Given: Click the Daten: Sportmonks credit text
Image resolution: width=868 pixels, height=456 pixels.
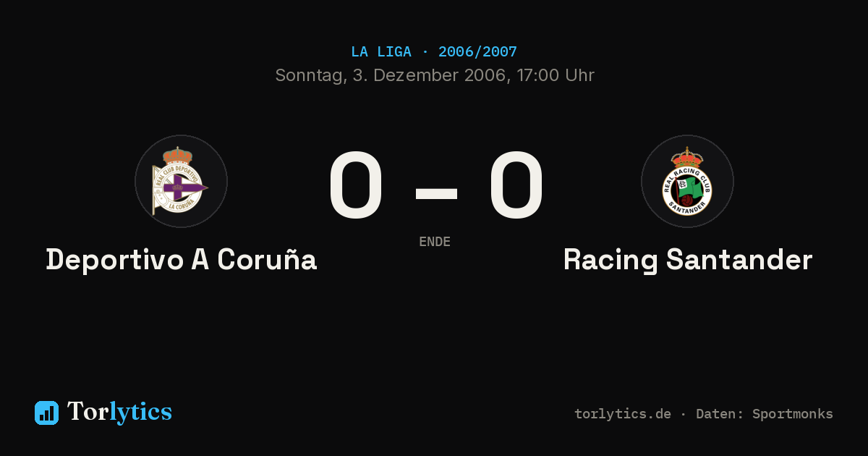Looking at the screenshot, I should 765,414.
